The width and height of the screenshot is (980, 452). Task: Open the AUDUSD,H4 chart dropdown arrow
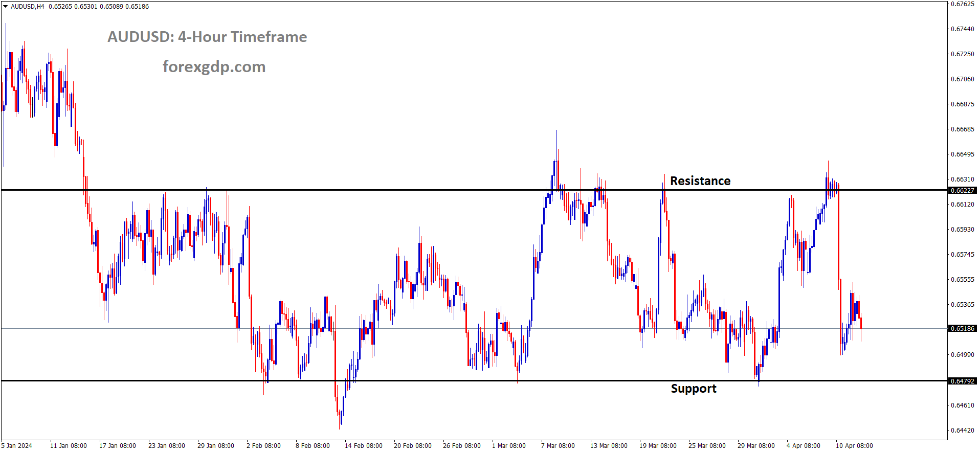[5, 7]
